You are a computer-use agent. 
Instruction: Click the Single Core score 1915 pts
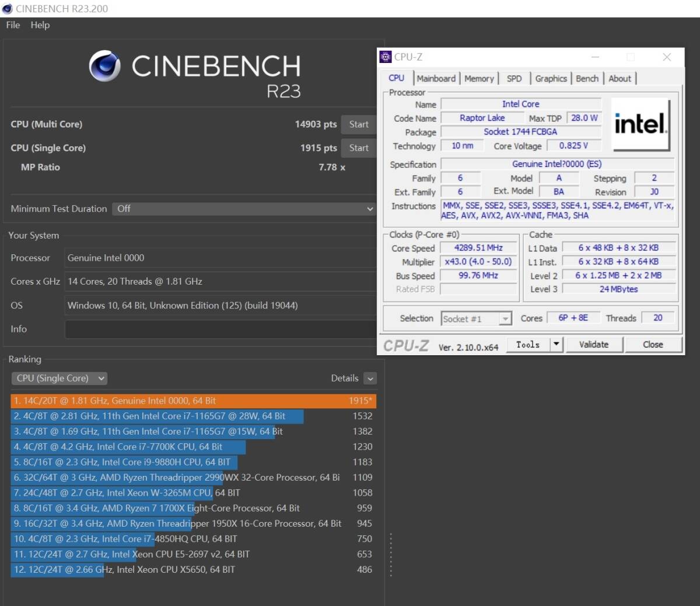coord(318,148)
